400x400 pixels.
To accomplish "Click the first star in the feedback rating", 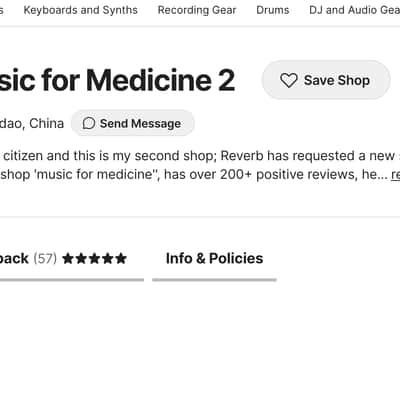I will coord(68,258).
